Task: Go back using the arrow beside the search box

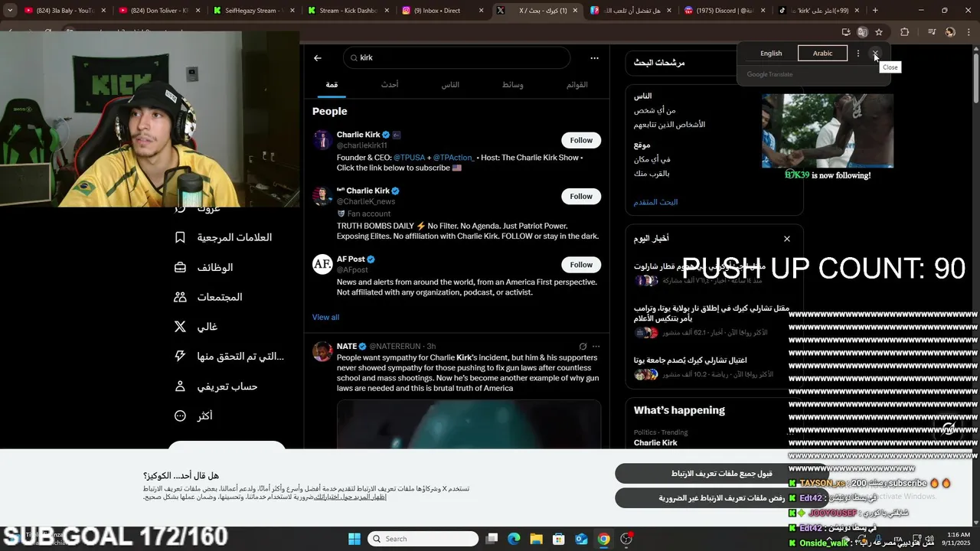Action: coord(318,58)
